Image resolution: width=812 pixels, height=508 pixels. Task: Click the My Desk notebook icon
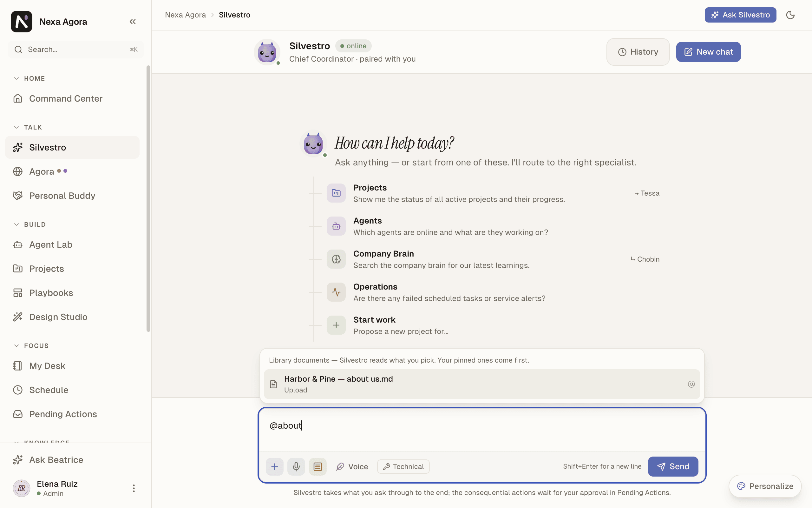tap(18, 365)
